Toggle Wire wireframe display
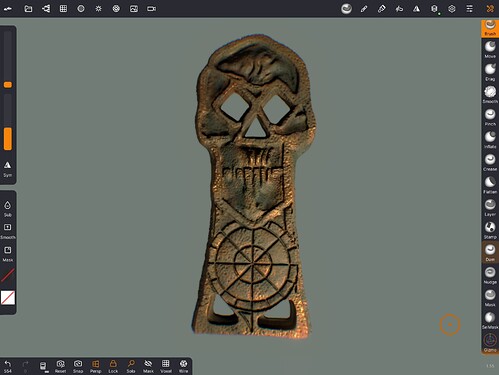The image size is (499, 375). pos(183,366)
